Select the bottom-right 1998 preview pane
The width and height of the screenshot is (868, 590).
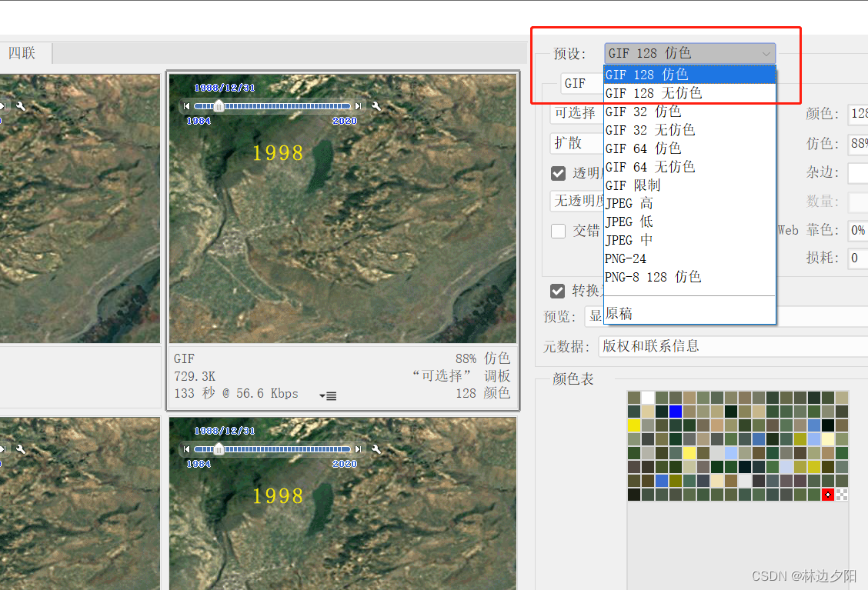342,504
